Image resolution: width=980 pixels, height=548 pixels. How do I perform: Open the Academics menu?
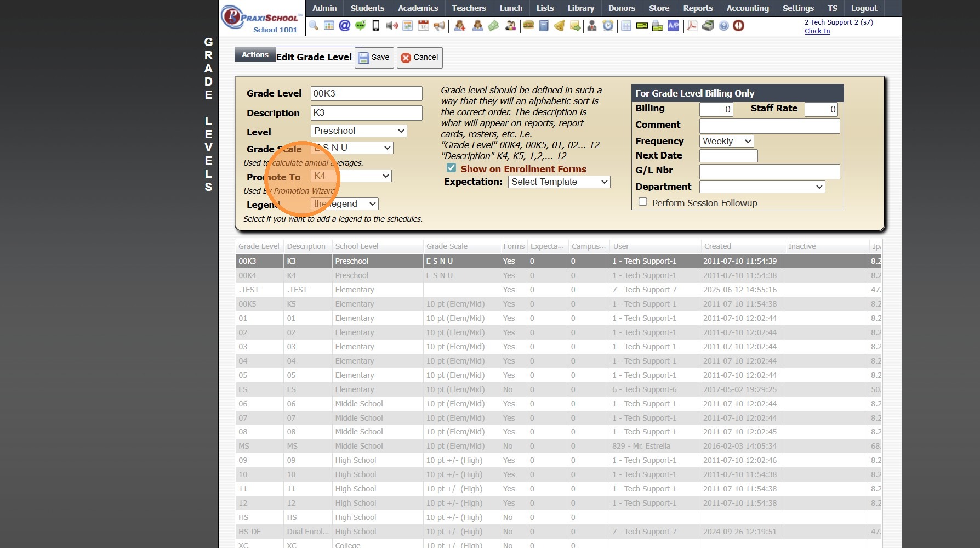pyautogui.click(x=418, y=8)
